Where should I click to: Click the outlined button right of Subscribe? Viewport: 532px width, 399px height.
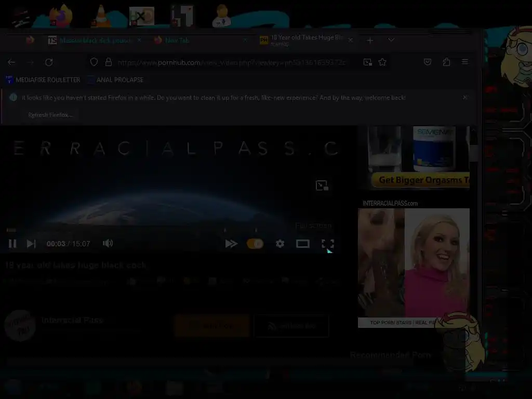click(x=291, y=326)
